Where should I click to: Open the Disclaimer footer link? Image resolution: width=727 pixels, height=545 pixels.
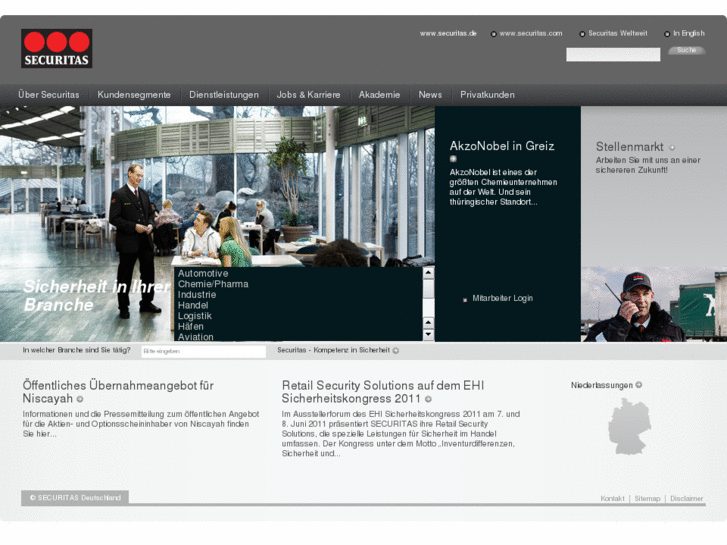tap(687, 499)
